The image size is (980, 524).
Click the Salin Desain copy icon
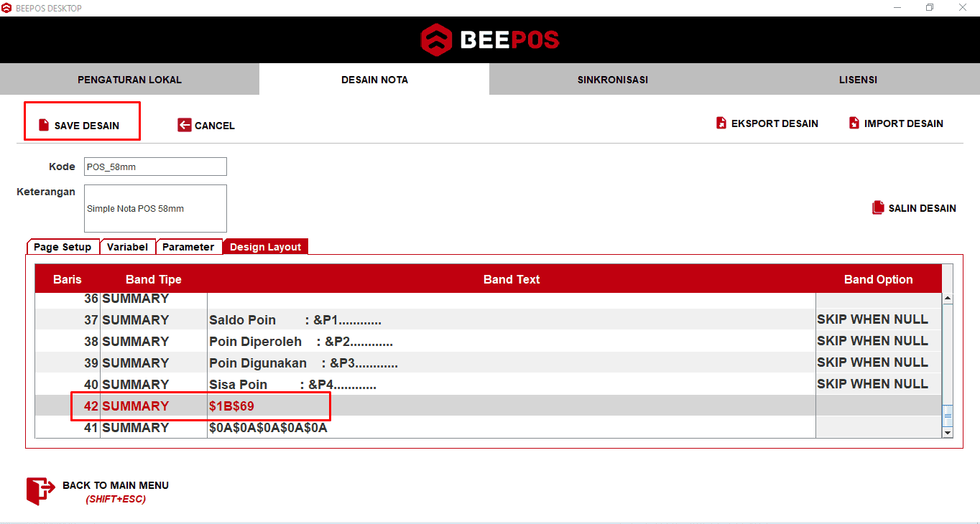(x=878, y=207)
